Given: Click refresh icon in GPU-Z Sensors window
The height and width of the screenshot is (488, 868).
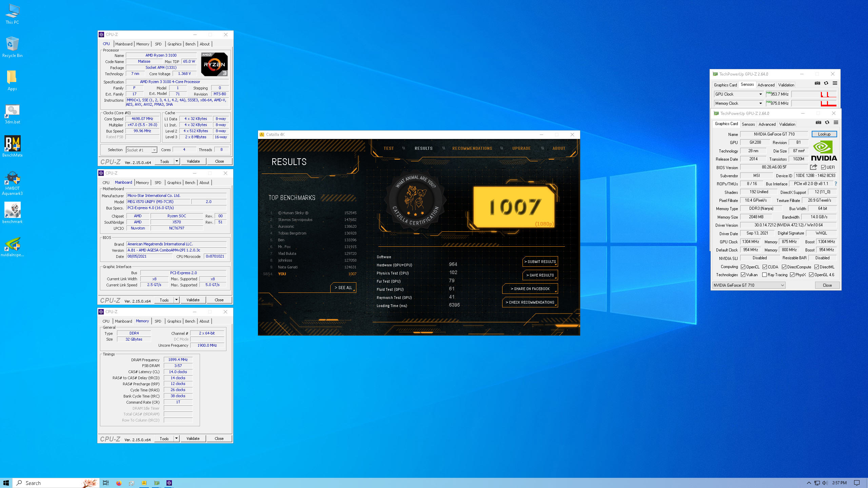Looking at the screenshot, I should pos(826,83).
